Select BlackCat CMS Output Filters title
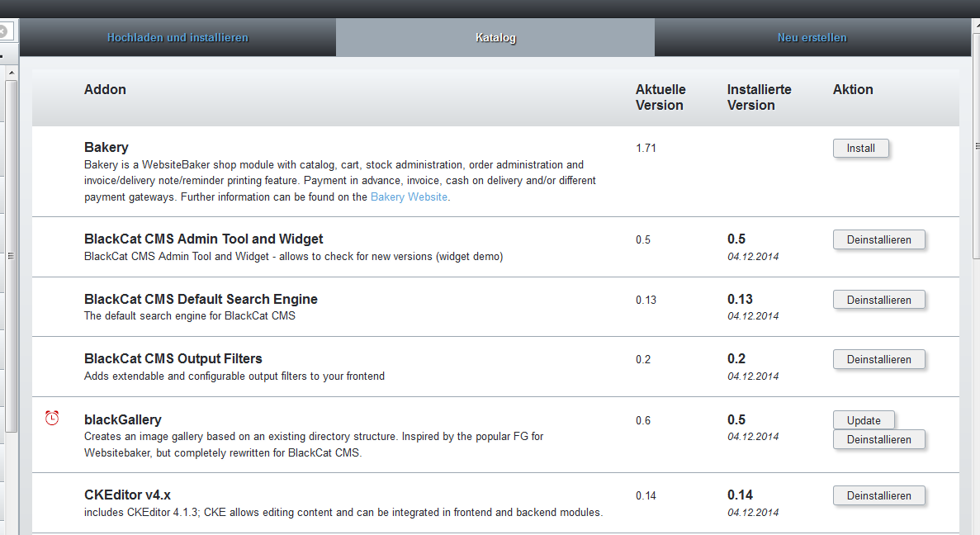Image resolution: width=980 pixels, height=535 pixels. pos(173,359)
